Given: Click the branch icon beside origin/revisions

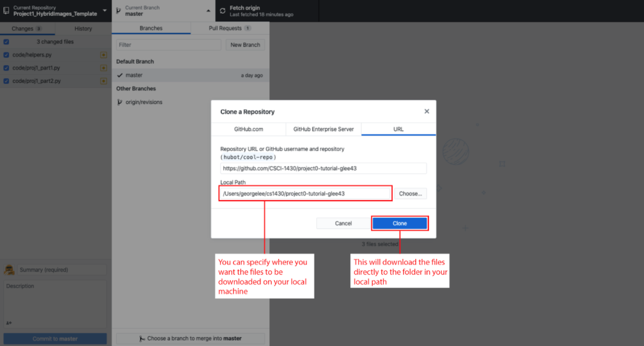Looking at the screenshot, I should [x=120, y=102].
